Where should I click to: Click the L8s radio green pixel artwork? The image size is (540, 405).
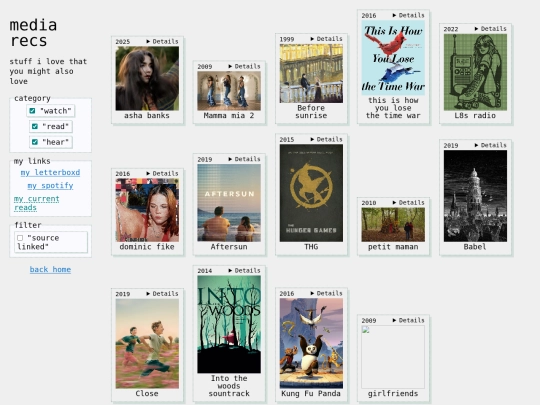click(x=475, y=72)
